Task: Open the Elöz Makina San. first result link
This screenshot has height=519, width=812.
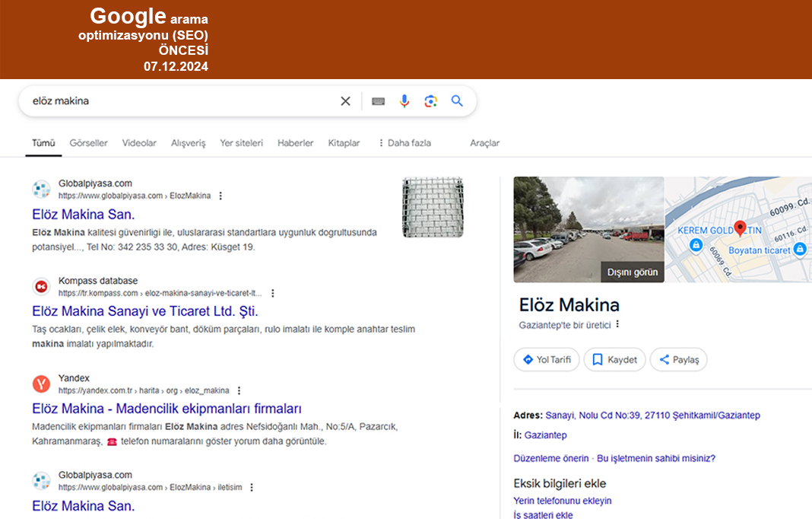Action: pos(84,214)
